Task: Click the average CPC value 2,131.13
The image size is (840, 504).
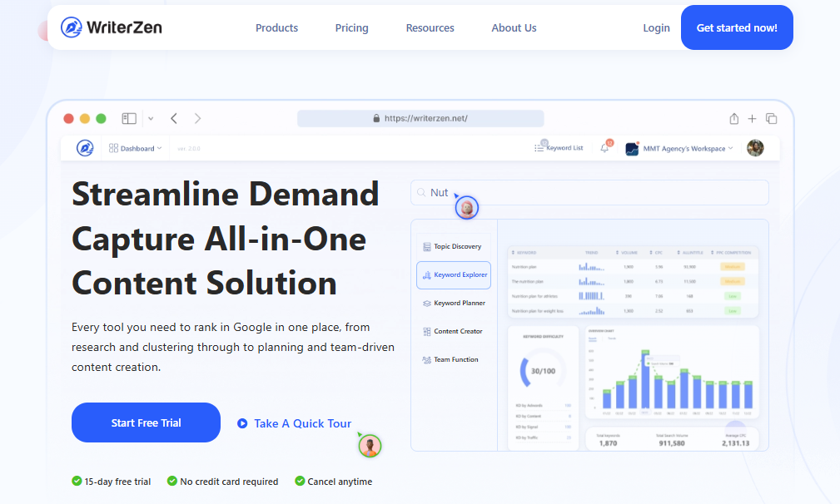Action: (x=736, y=443)
